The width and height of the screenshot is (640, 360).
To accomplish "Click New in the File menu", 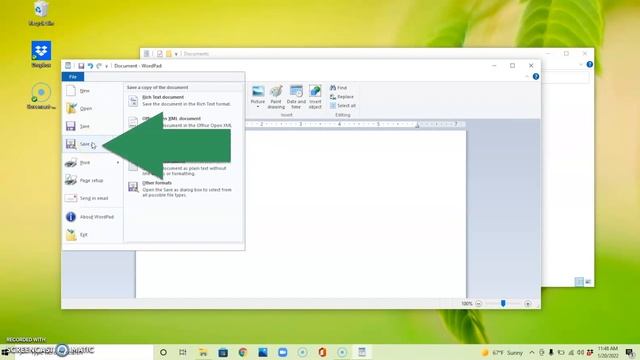I will tap(92, 91).
